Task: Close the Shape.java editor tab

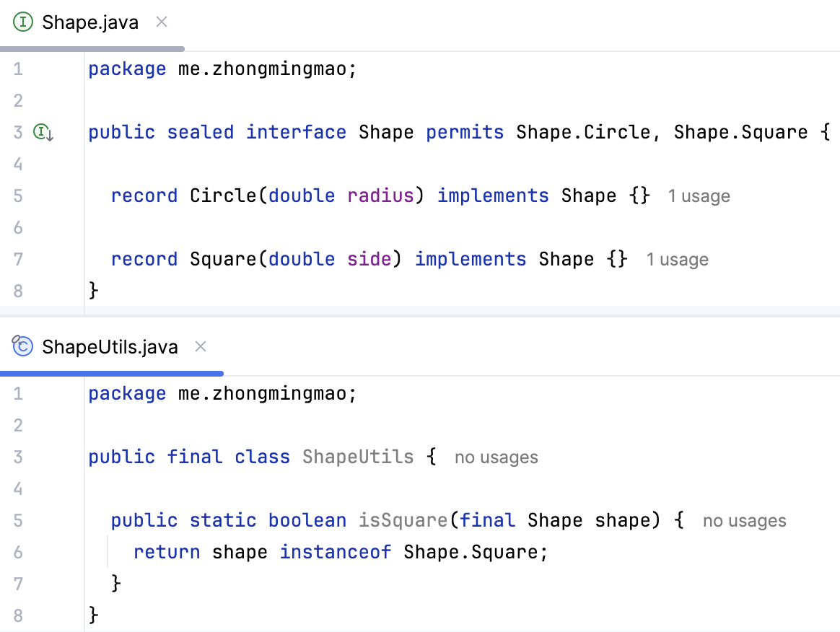Action: point(162,22)
